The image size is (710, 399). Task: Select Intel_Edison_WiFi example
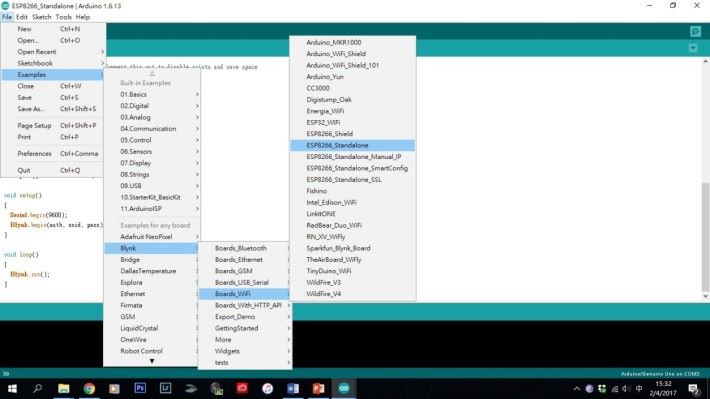click(x=352, y=202)
